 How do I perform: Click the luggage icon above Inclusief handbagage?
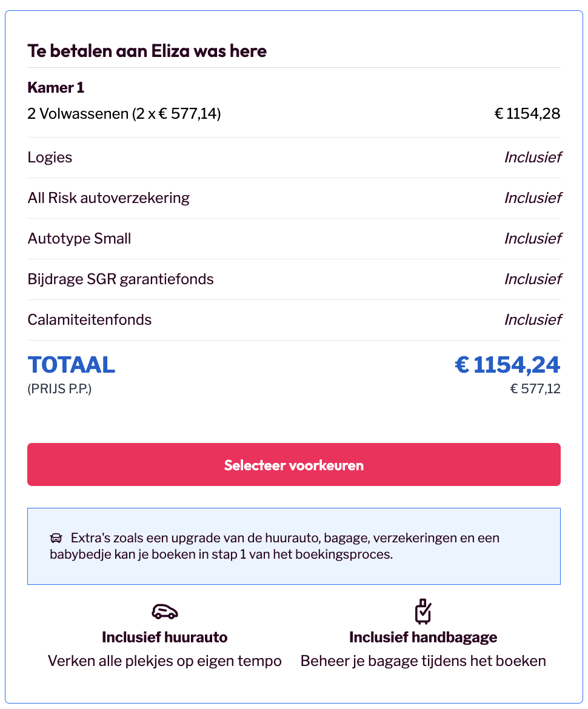coord(423,611)
